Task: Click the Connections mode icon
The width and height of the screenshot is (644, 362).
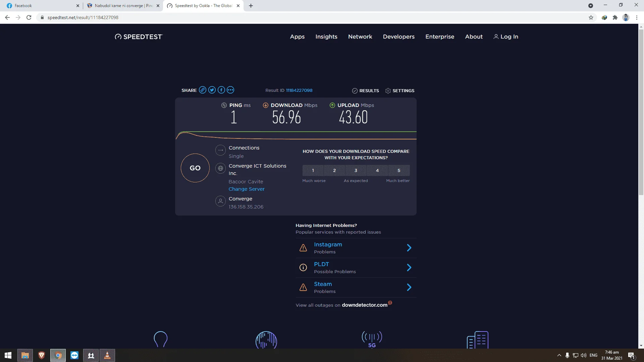Action: click(220, 150)
